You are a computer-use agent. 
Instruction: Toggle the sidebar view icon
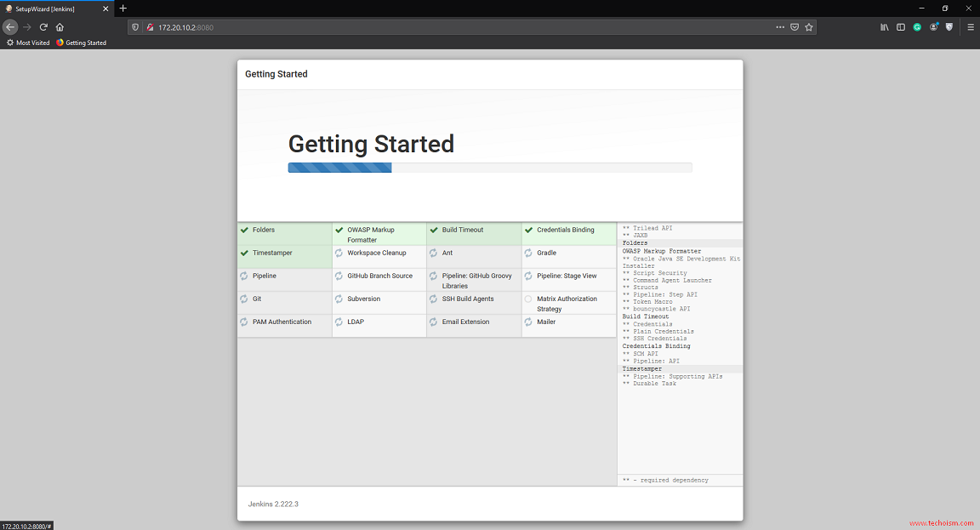click(901, 27)
